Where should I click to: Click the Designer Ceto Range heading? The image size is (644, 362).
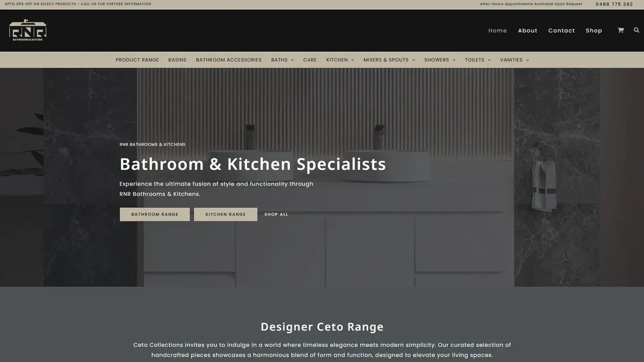click(322, 327)
